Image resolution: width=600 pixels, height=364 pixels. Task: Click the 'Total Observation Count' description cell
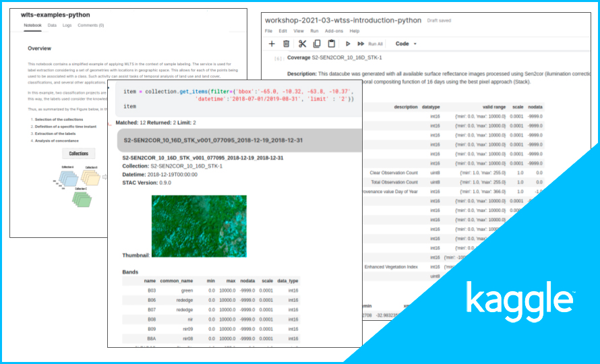click(394, 182)
